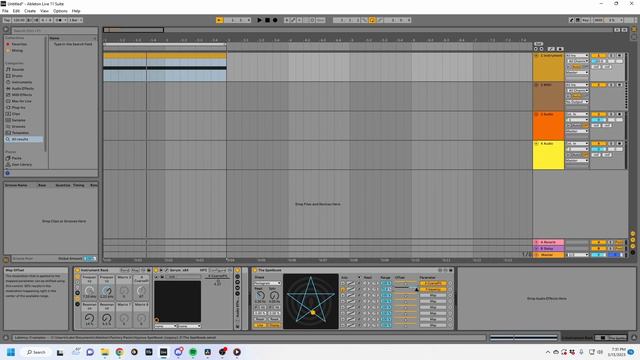
Task: Click the Stop transport button
Action: pos(267,20)
